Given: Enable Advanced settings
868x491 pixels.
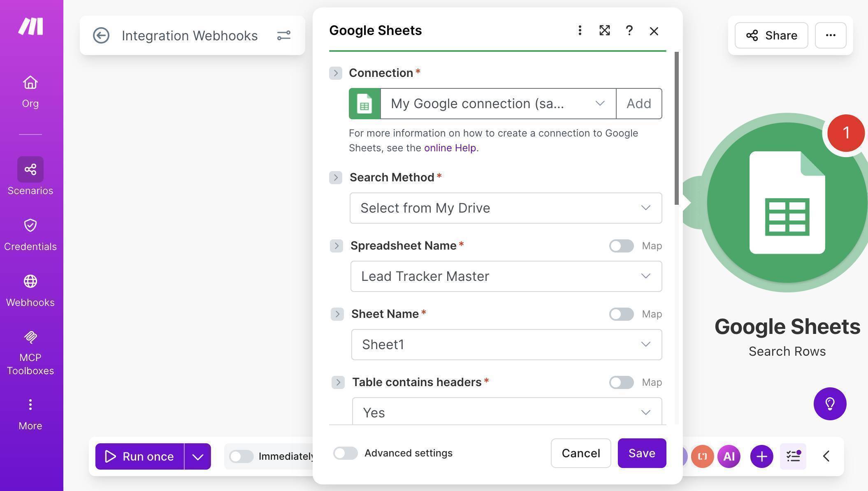Looking at the screenshot, I should (345, 453).
